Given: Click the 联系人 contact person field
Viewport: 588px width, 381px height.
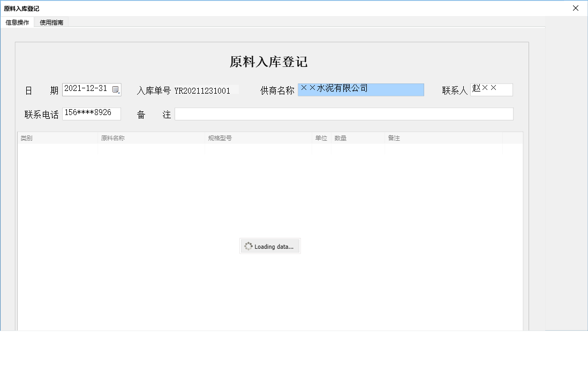Looking at the screenshot, I should point(491,89).
